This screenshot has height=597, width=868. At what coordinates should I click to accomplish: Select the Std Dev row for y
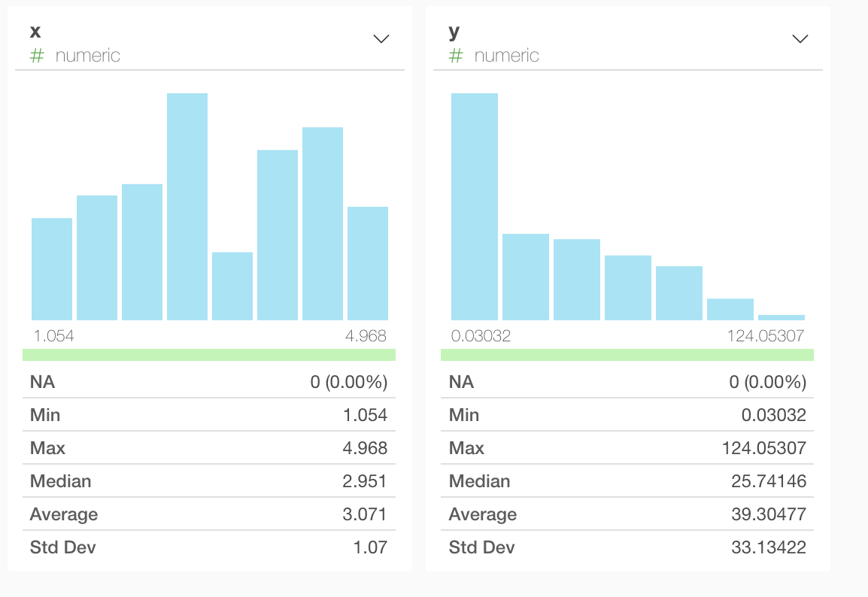tap(627, 547)
